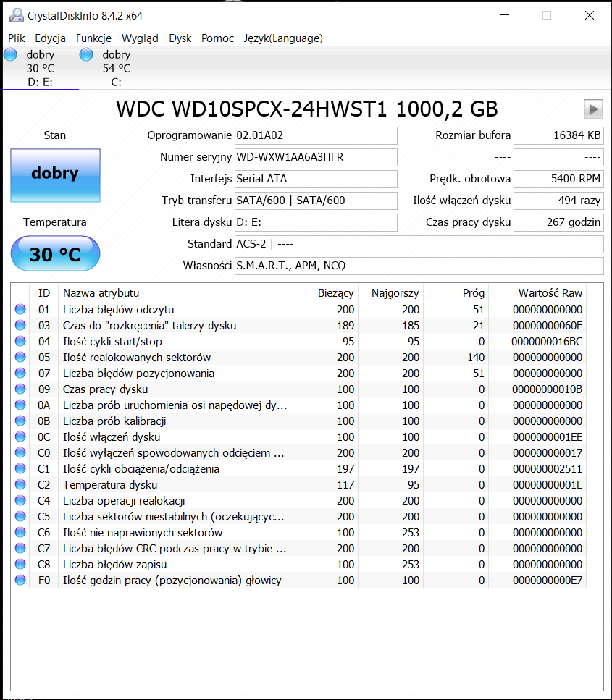The height and width of the screenshot is (700, 612).
Task: Select 'Temperatura dysku' attribute text
Action: (x=110, y=485)
